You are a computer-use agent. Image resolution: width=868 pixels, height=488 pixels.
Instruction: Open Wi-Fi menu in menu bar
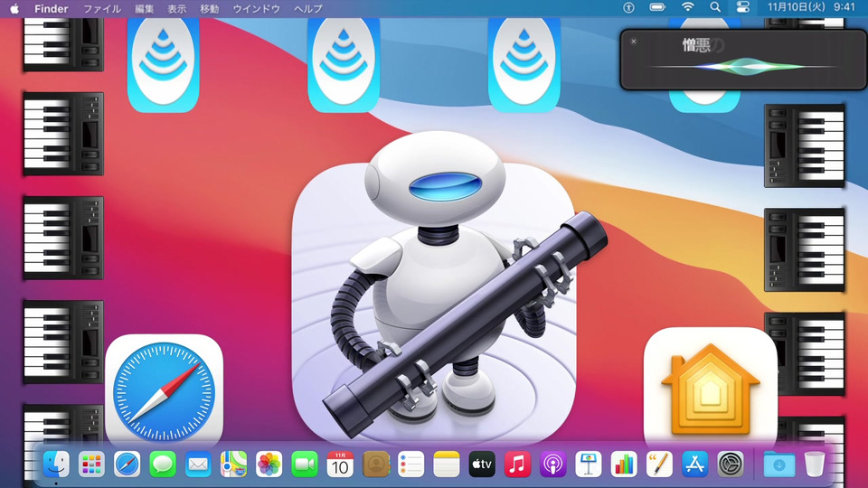(x=687, y=7)
